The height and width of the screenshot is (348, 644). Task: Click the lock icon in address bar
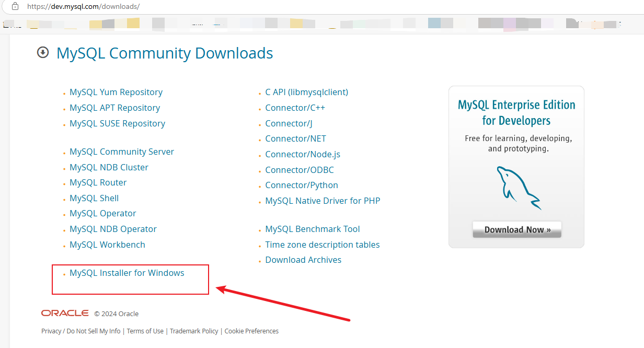15,7
